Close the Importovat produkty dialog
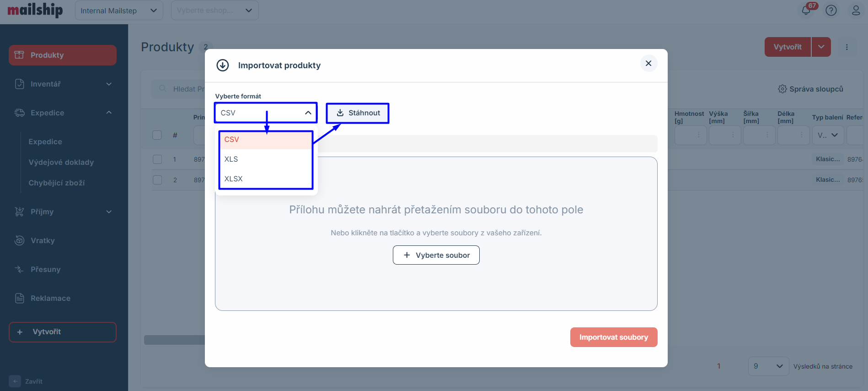The image size is (868, 391). pyautogui.click(x=648, y=63)
